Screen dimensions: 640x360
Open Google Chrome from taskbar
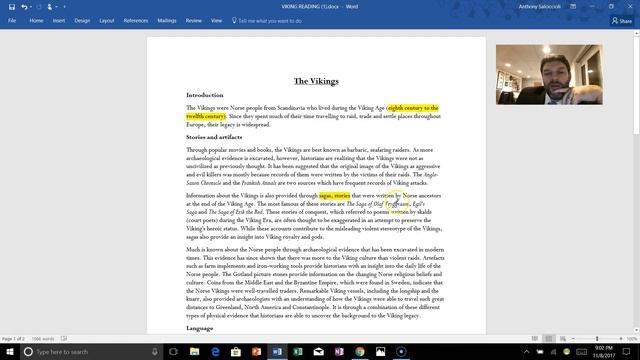(x=360, y=351)
